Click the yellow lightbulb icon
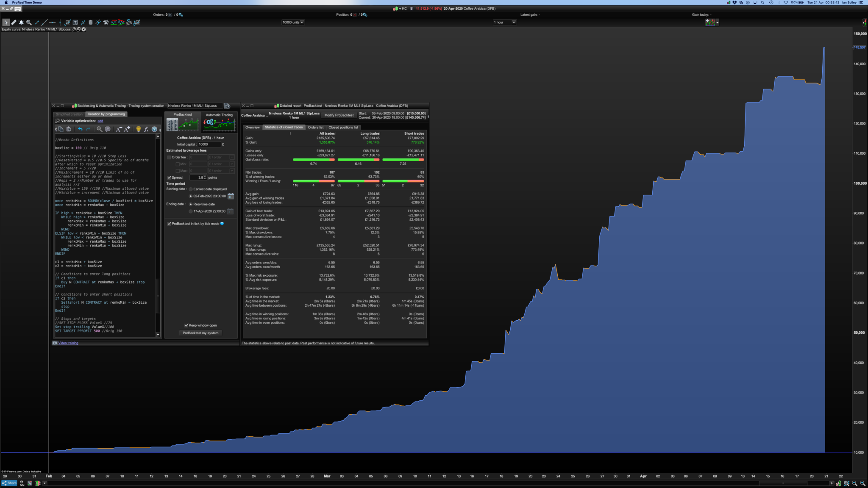The height and width of the screenshot is (488, 868). 138,129
